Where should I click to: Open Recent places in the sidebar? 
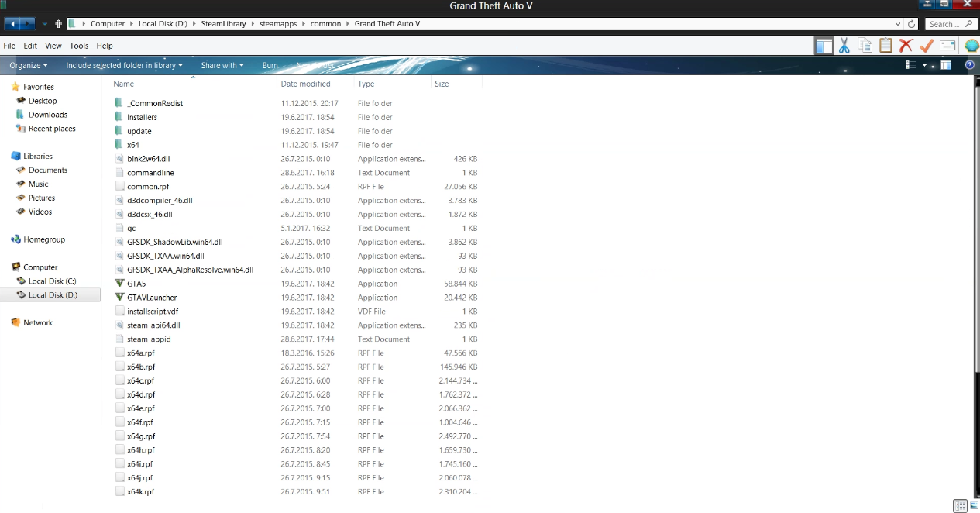click(52, 129)
